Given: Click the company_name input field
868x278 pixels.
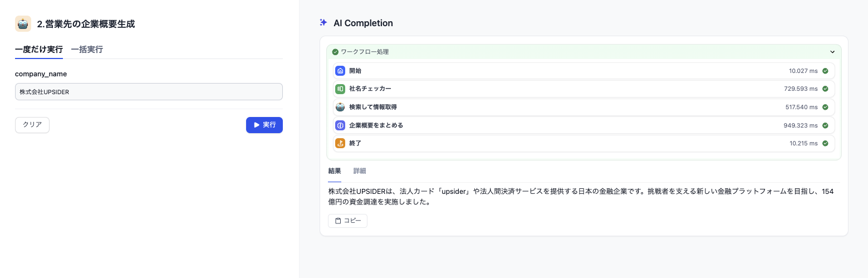Looking at the screenshot, I should [149, 92].
